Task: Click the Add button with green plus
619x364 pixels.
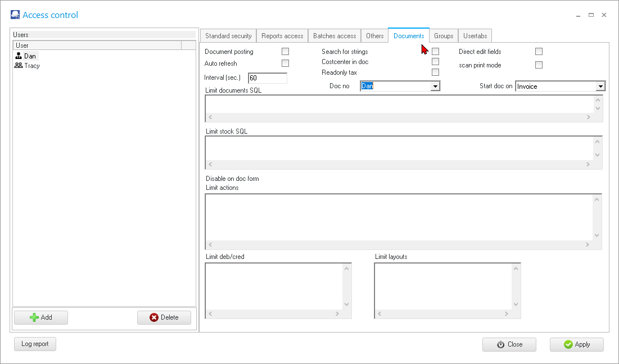Action: tap(41, 317)
